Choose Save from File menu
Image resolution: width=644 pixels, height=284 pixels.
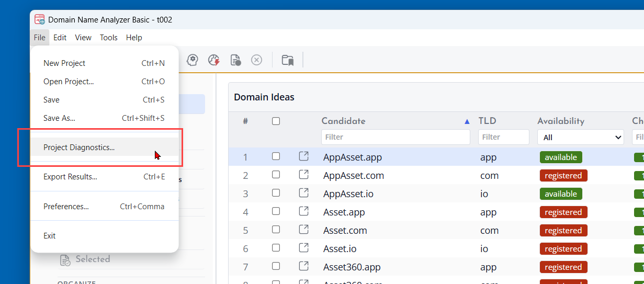click(105, 100)
